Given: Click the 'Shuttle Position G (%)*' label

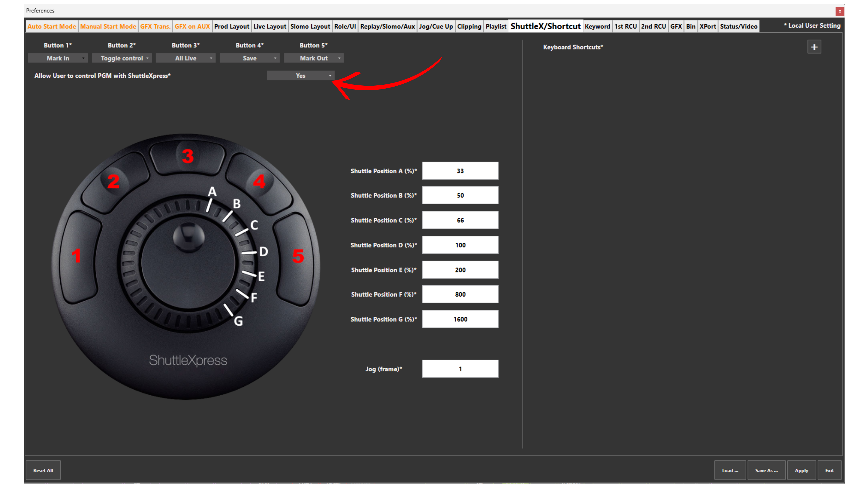Looking at the screenshot, I should [x=384, y=319].
